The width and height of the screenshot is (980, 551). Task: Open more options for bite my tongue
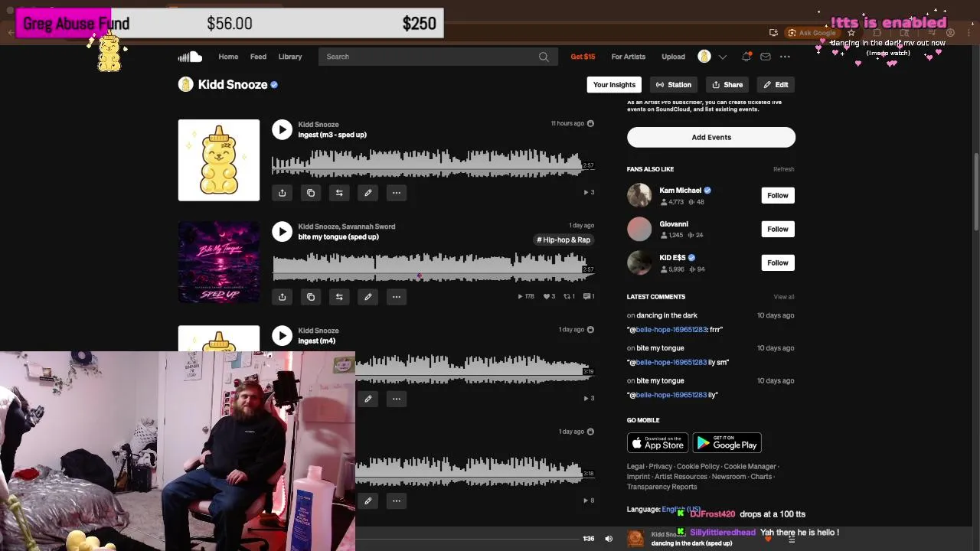(397, 297)
